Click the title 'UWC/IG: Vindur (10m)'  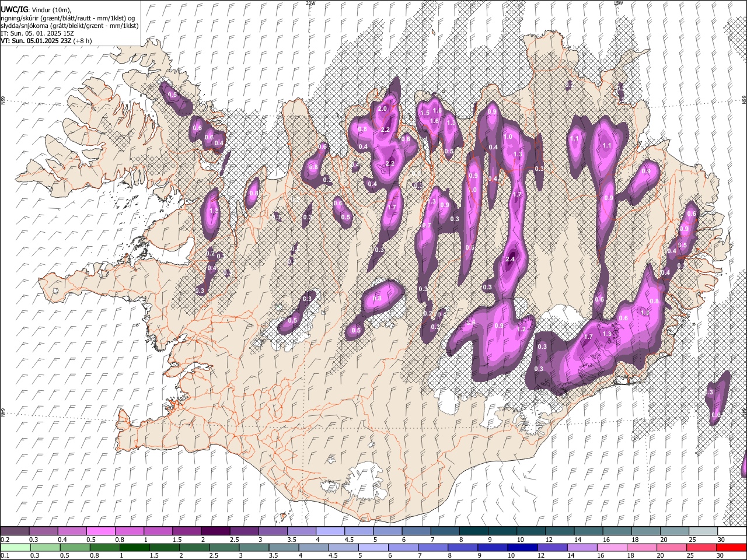tap(36, 9)
